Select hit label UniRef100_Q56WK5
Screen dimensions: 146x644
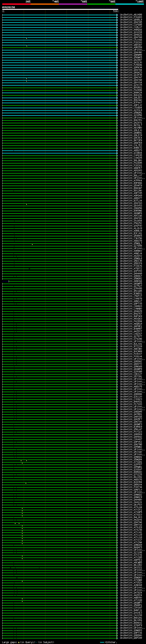(x=131, y=58)
